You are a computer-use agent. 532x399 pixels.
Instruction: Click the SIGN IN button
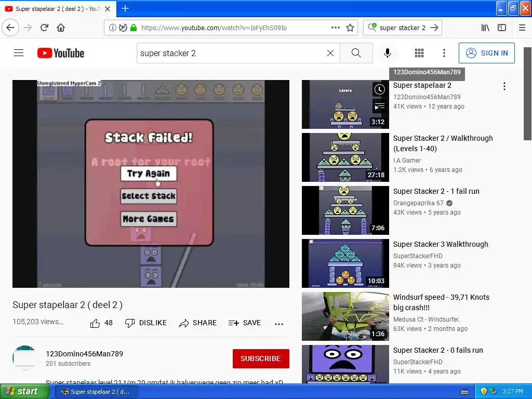486,53
